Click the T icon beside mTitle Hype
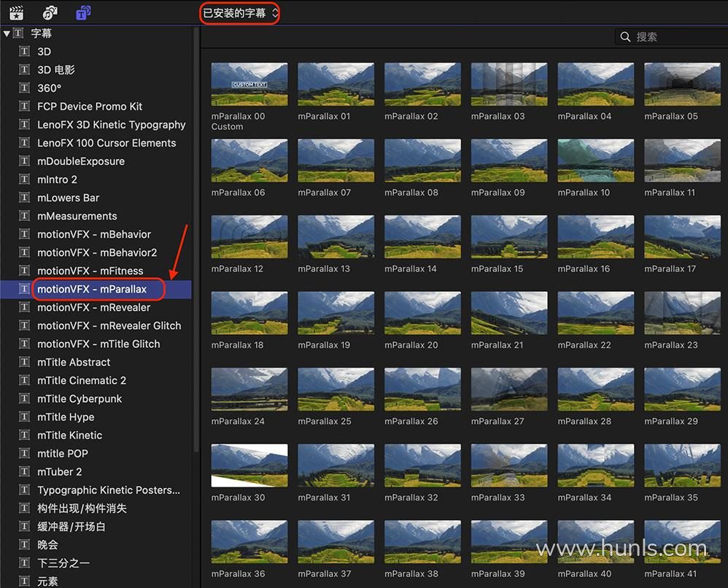The image size is (728, 588). click(x=24, y=417)
